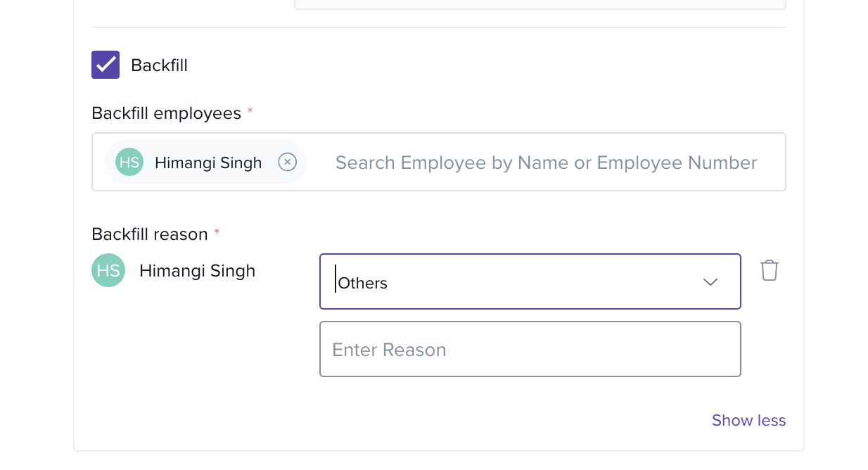Select the Himangi Singh name in the employee chip
The image size is (868, 470).
208,163
